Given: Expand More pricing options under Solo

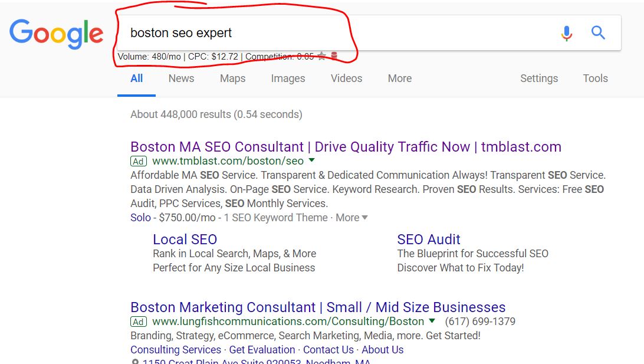Looking at the screenshot, I should click(351, 217).
